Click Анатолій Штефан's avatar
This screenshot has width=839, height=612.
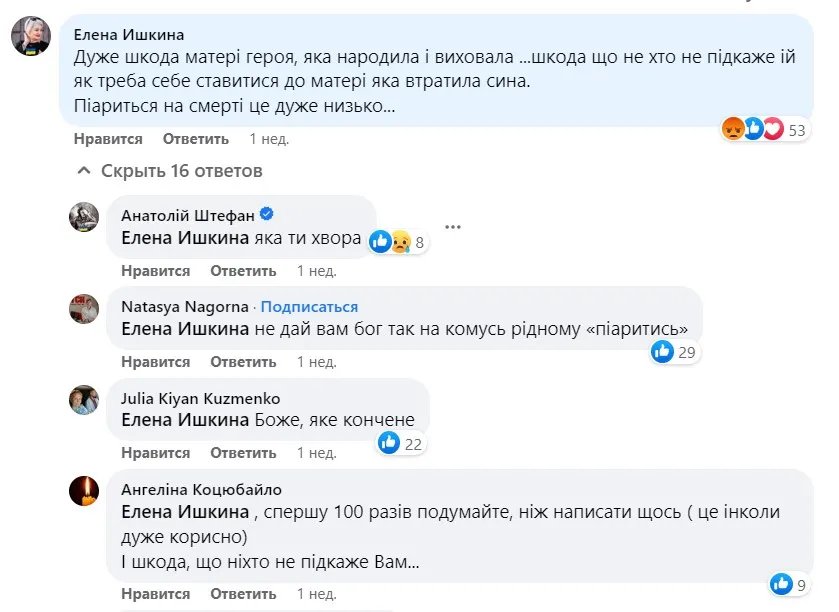coord(84,217)
